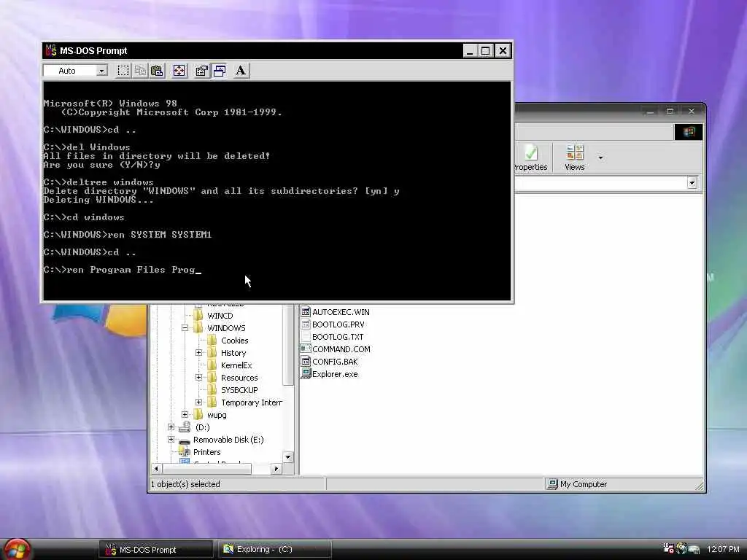Switch to Exploring - (C:) taskbar button
This screenshot has height=560, width=747.
(x=274, y=550)
